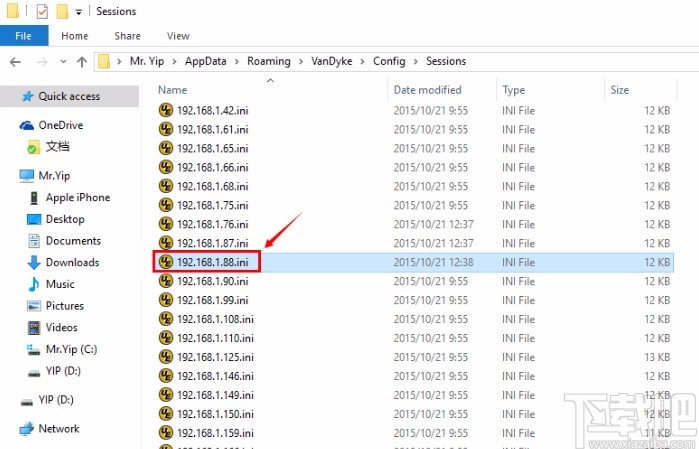Open Network in navigation pane
The height and width of the screenshot is (449, 699).
tap(59, 428)
